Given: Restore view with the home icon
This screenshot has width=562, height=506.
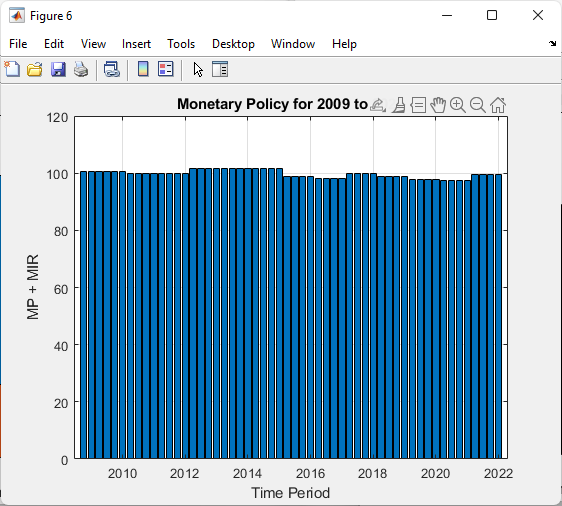Looking at the screenshot, I should click(498, 105).
